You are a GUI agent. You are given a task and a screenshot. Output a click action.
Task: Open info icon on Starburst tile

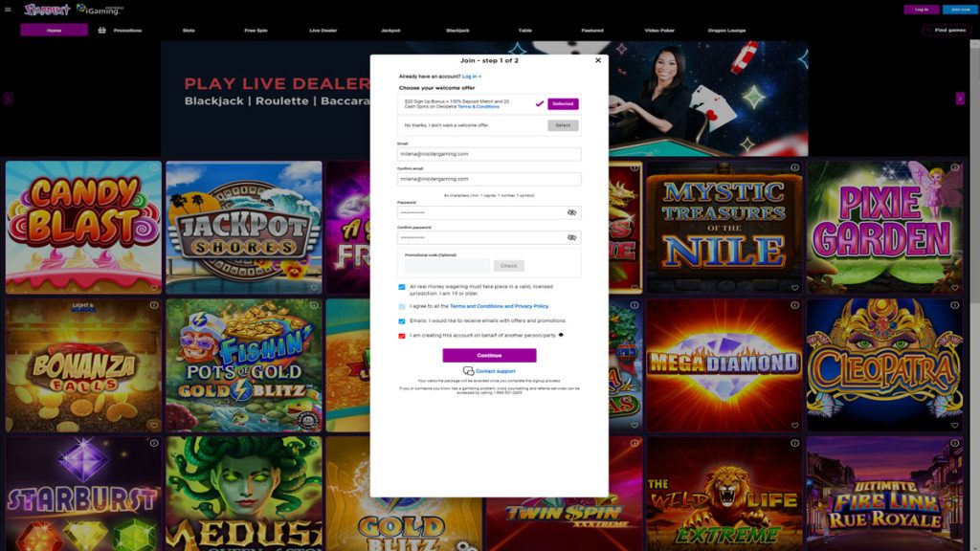tap(154, 443)
